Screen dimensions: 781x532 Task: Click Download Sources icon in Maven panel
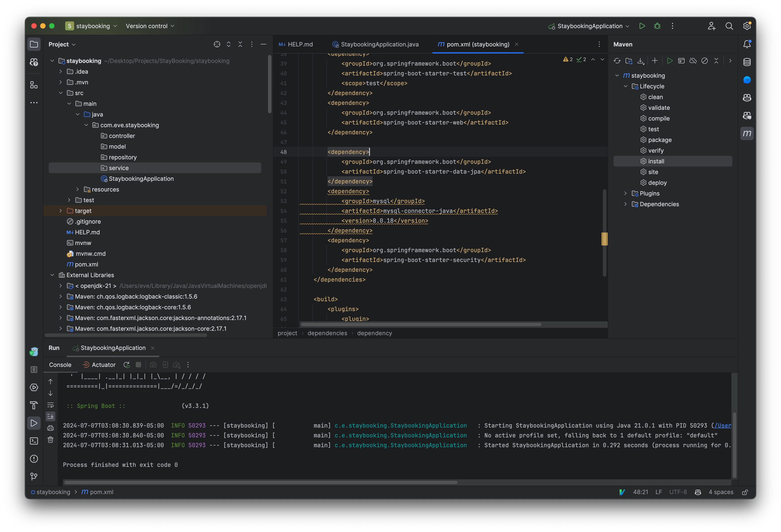click(x=641, y=61)
